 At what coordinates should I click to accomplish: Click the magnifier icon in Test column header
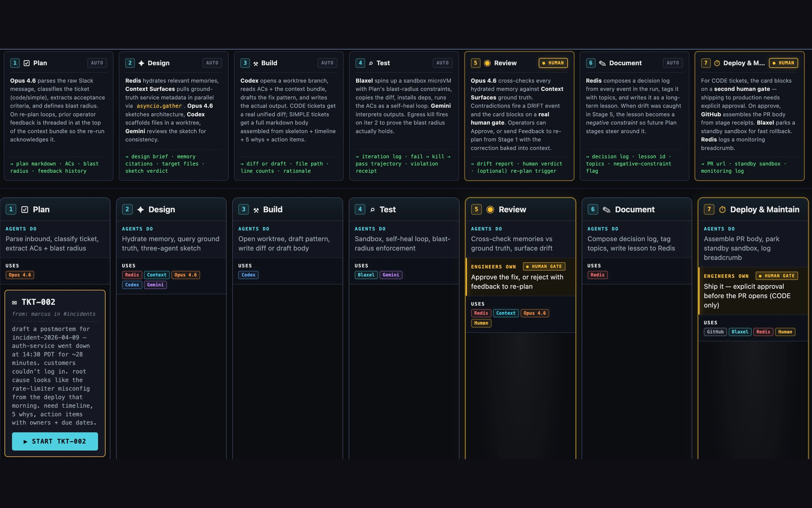click(372, 210)
